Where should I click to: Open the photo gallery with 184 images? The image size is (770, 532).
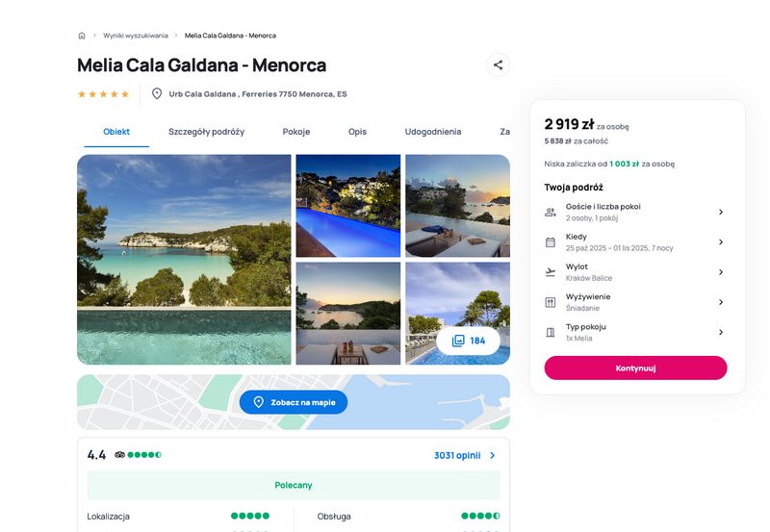point(468,341)
